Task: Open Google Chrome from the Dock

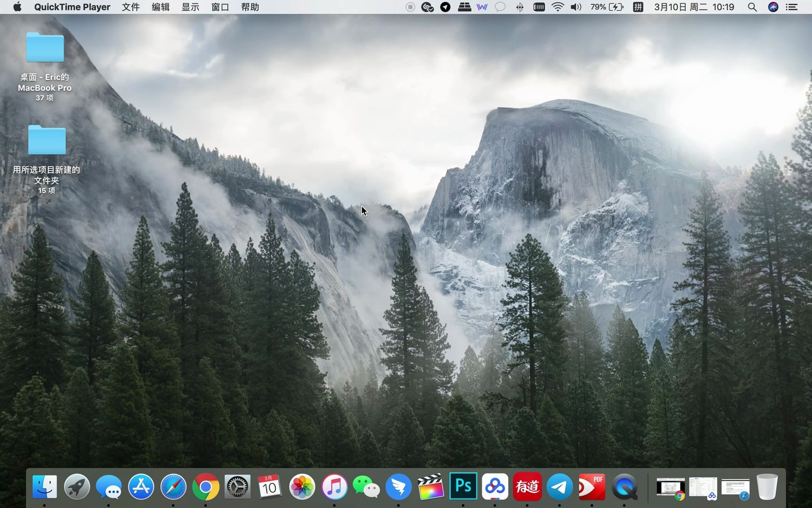Action: 205,487
